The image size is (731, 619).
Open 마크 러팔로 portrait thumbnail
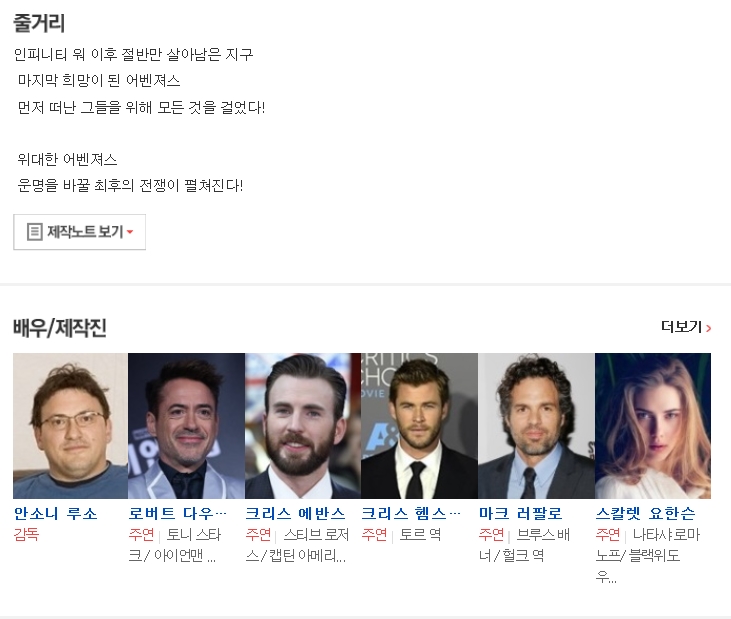[x=536, y=426]
